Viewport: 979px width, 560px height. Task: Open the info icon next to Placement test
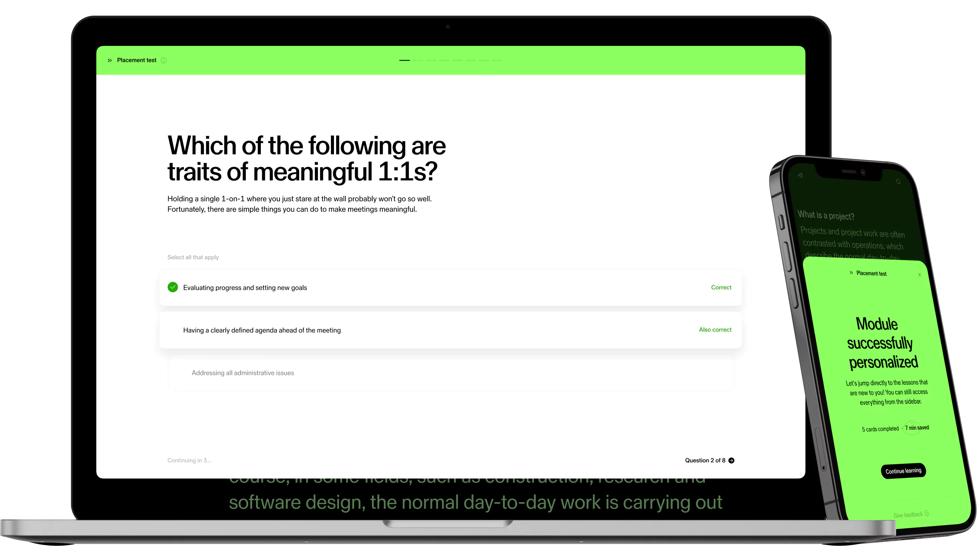pyautogui.click(x=163, y=60)
